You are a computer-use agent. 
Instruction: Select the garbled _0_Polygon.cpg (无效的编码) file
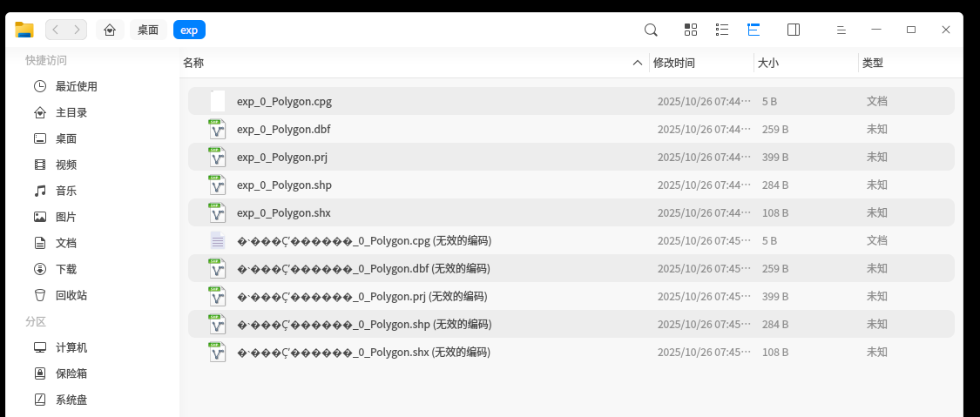pos(571,240)
